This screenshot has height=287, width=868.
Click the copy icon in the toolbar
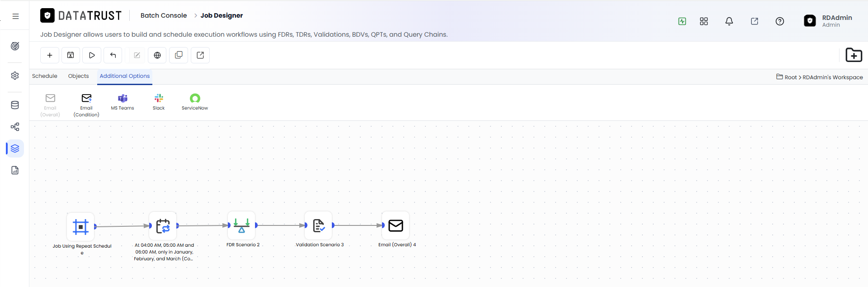[179, 55]
